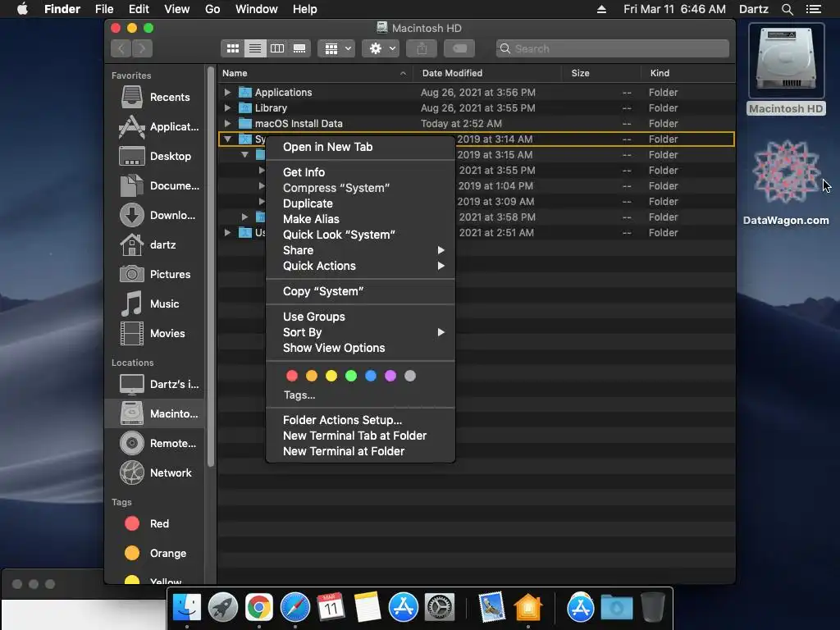Choose Duplicate from context menu

pyautogui.click(x=361, y=203)
